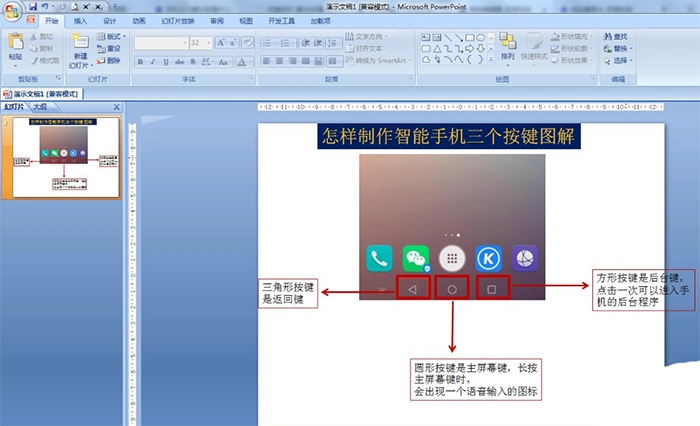Toggle bulleted list in paragraph group

269,43
